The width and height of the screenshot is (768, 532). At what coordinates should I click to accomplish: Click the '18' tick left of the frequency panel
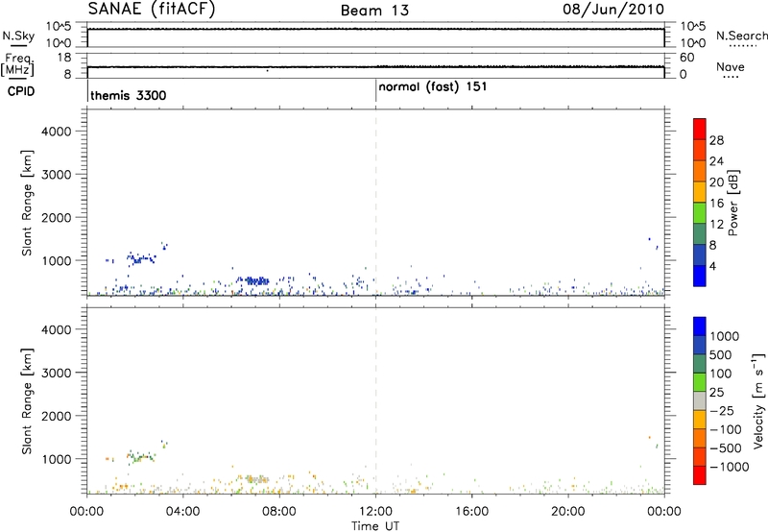point(64,58)
